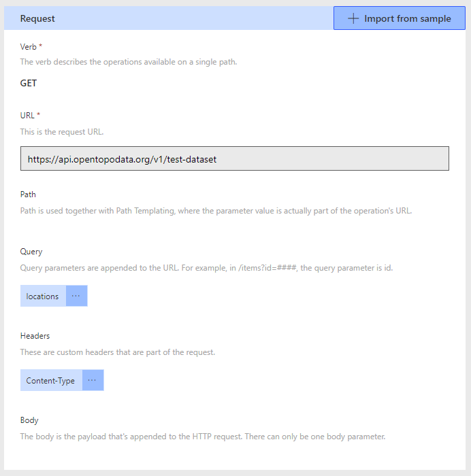Viewport: 471px width, 476px height.
Task: Click the query parameters description text
Action: tap(206, 267)
